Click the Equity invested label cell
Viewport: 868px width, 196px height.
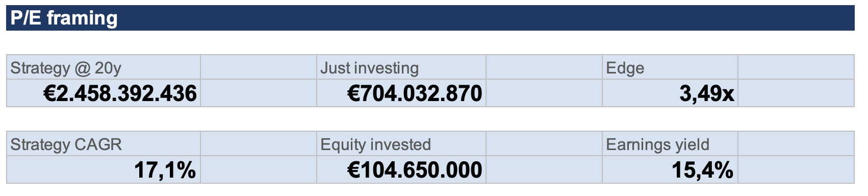point(401,144)
